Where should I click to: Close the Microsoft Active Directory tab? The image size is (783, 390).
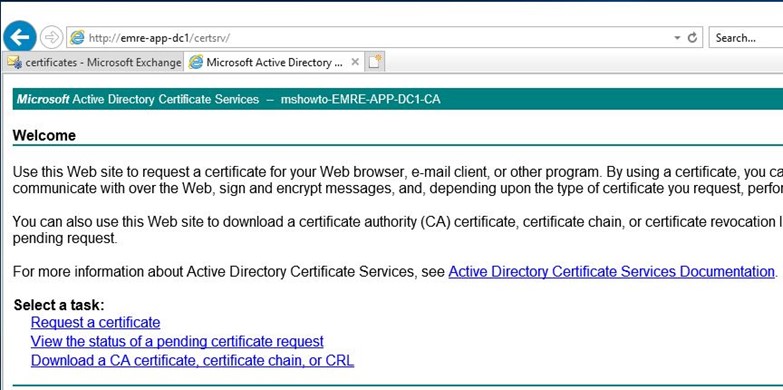(355, 62)
